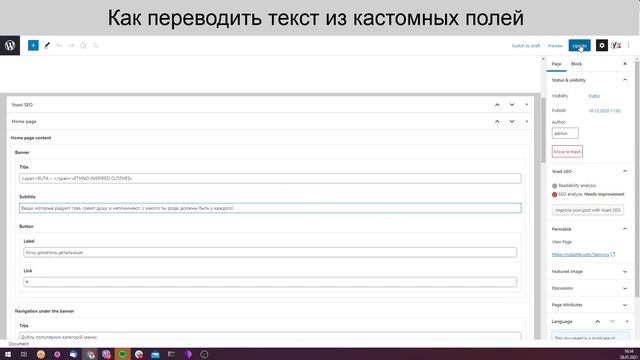Open the Author admin dropdown
The image size is (640, 360).
(x=565, y=133)
